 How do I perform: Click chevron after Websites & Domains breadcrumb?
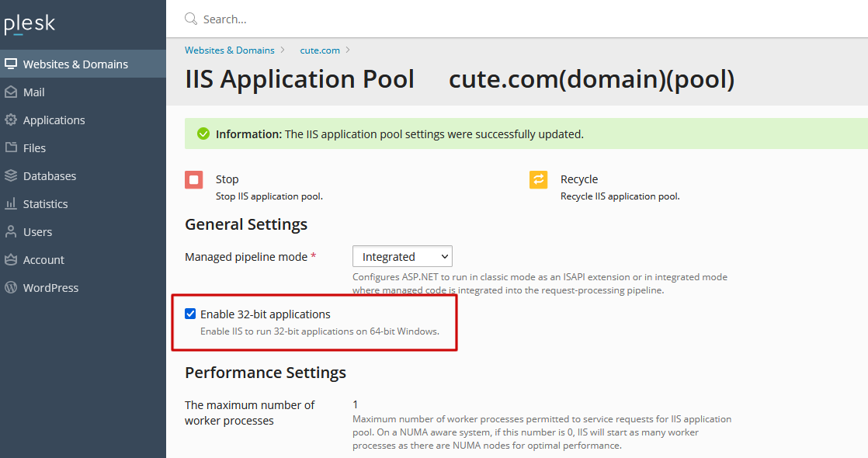283,50
